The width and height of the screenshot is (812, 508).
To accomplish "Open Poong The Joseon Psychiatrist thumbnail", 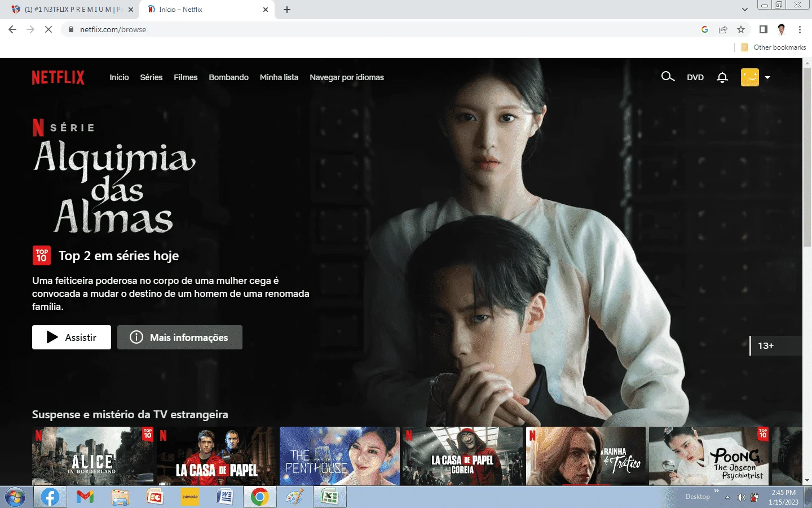I will point(709,456).
